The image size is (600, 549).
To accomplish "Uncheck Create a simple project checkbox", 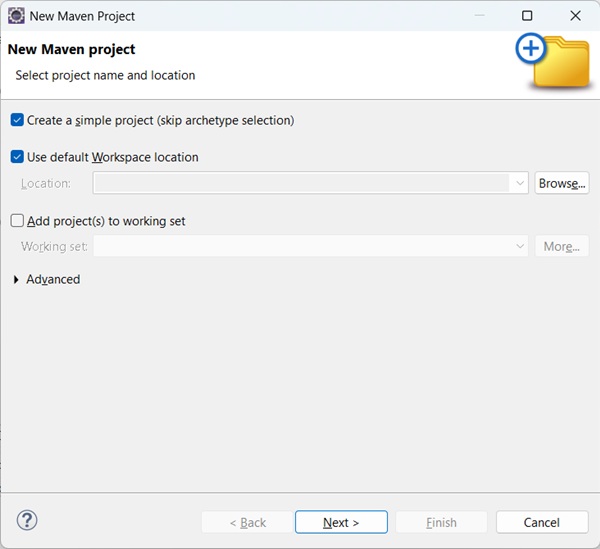I will tap(17, 120).
